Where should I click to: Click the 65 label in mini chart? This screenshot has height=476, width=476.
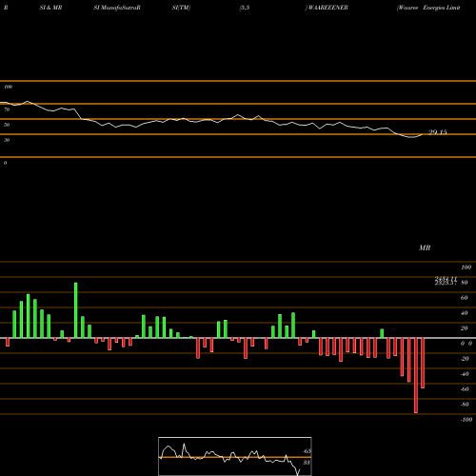tap(307, 451)
